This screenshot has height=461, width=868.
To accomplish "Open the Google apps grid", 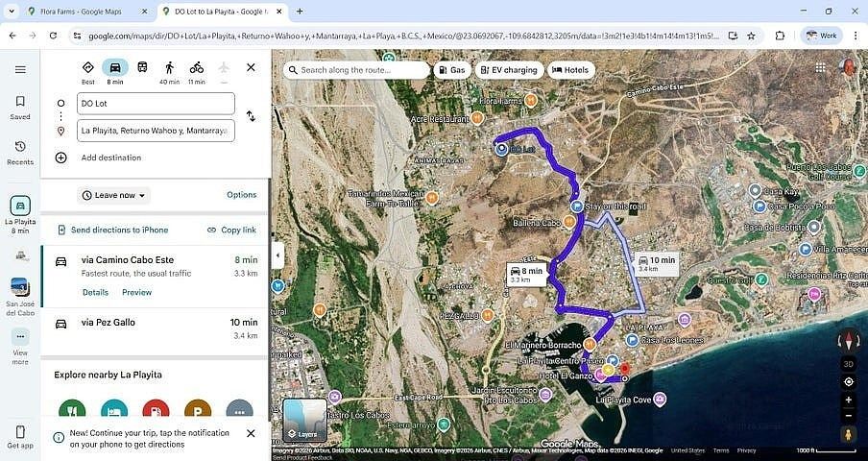I will pyautogui.click(x=820, y=67).
